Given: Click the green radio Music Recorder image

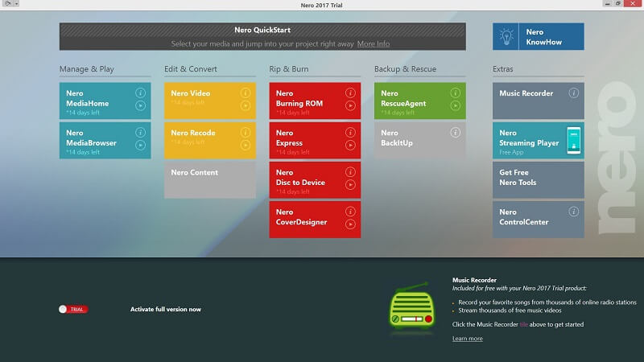Looking at the screenshot, I should pyautogui.click(x=411, y=306).
